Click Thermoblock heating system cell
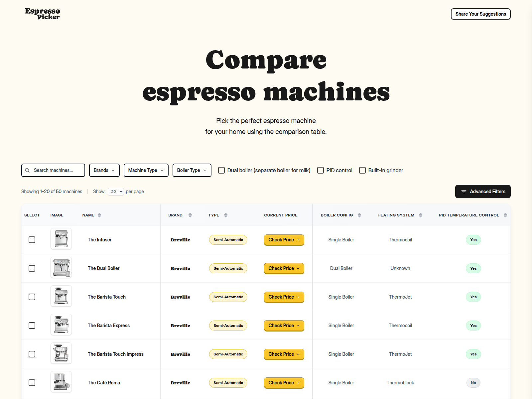532x399 pixels. [x=400, y=383]
